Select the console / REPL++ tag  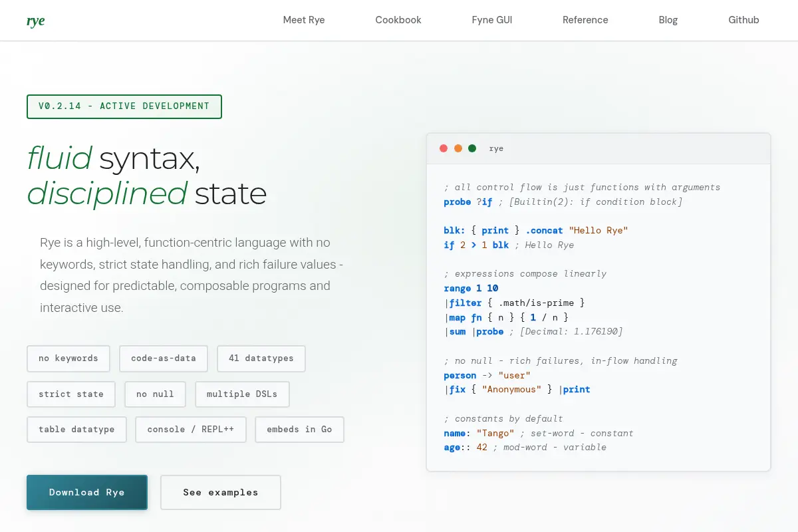(191, 430)
